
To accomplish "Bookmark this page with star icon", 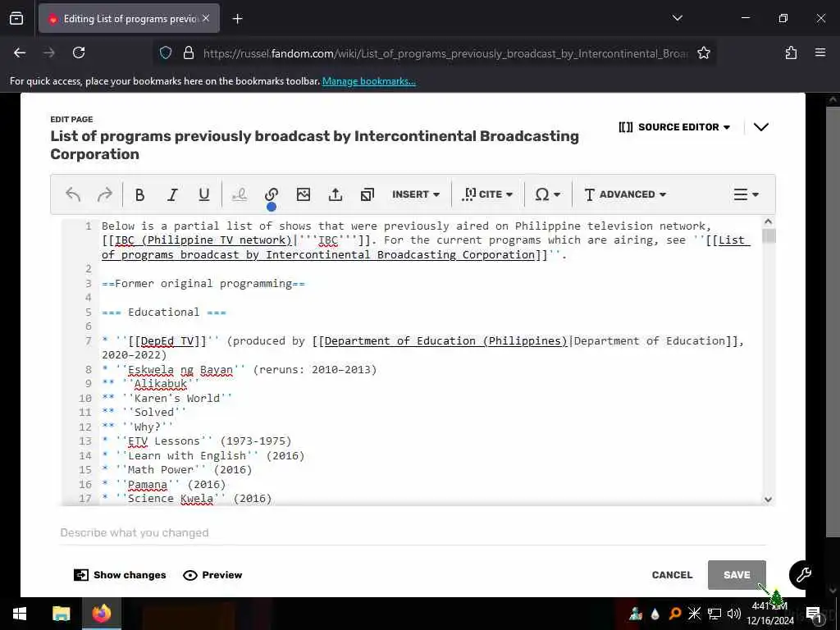I will (x=703, y=52).
